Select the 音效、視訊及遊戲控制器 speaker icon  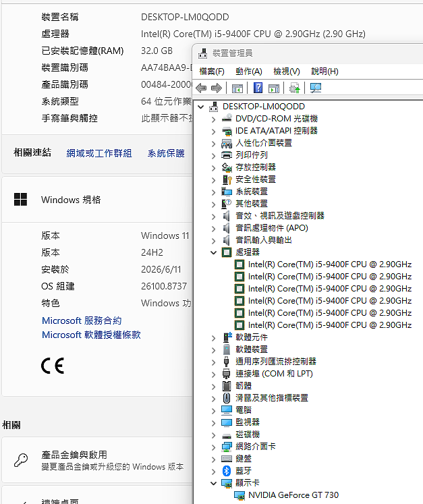click(x=227, y=216)
